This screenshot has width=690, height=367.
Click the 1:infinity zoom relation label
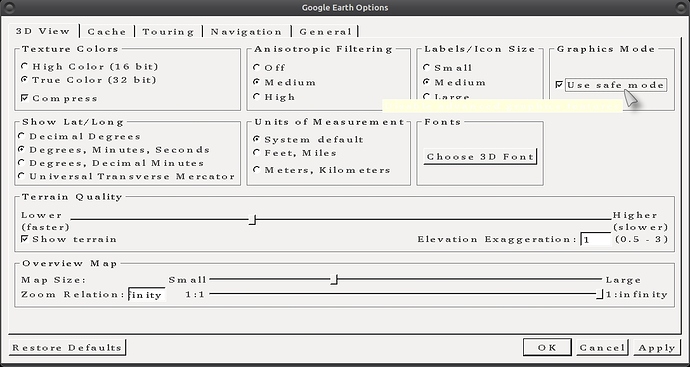coord(636,294)
